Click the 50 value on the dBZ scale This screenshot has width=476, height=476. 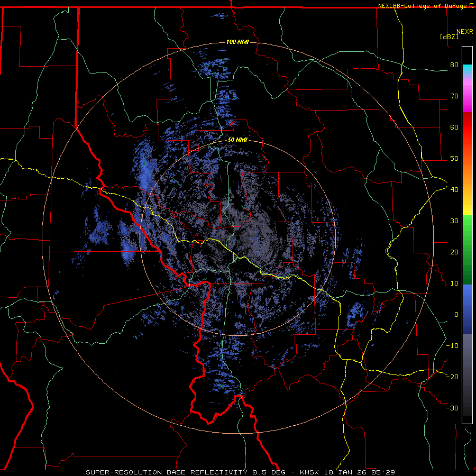click(x=454, y=159)
